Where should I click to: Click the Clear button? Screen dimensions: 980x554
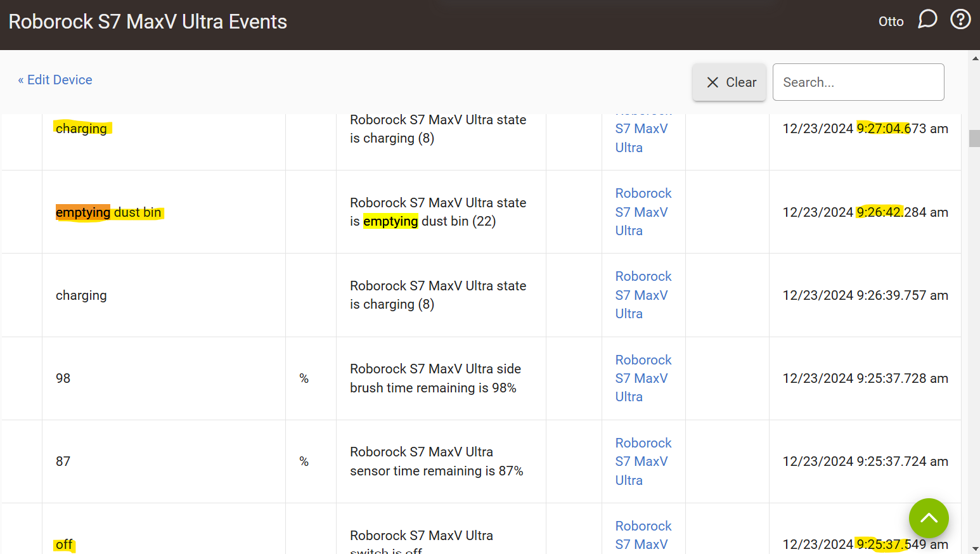click(729, 82)
